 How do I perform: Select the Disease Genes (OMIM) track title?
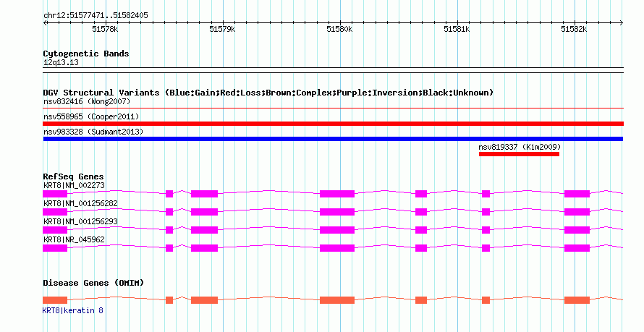[93, 283]
